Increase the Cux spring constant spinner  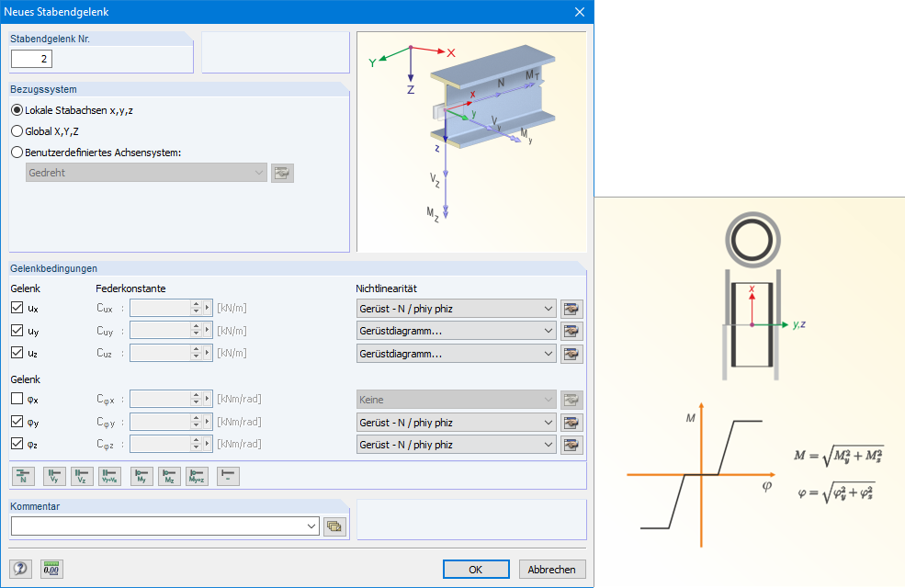[x=197, y=304]
